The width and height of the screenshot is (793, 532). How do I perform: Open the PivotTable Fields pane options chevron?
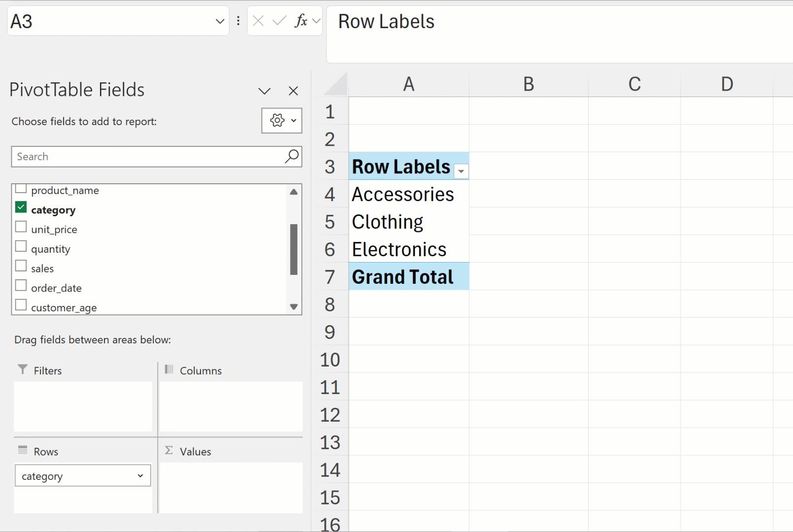point(264,91)
